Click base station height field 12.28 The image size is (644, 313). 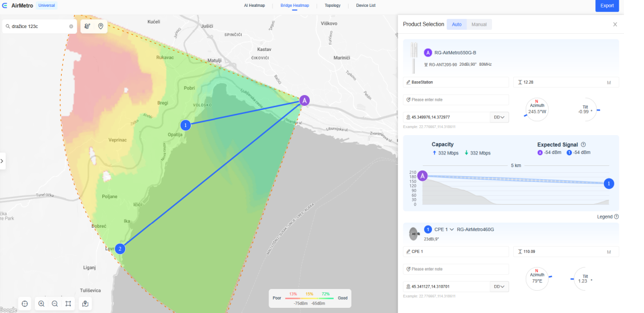(566, 82)
